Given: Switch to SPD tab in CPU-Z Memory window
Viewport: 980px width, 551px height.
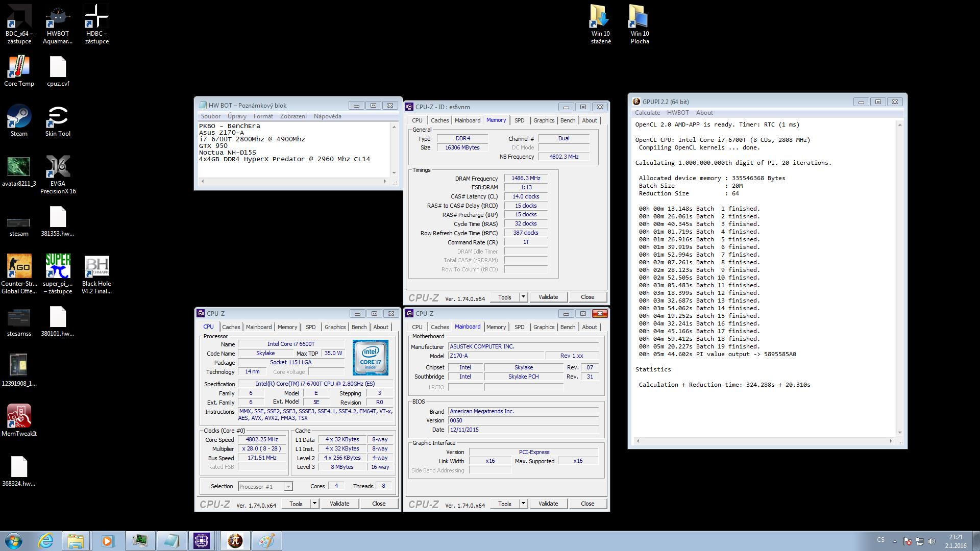Looking at the screenshot, I should click(519, 120).
